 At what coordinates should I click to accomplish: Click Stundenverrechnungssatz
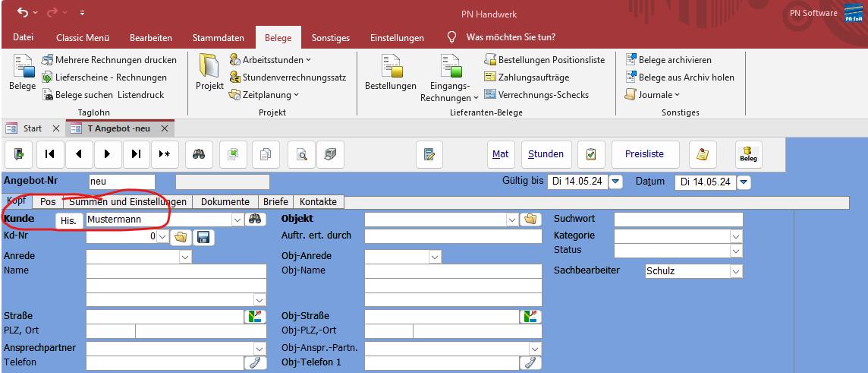288,77
